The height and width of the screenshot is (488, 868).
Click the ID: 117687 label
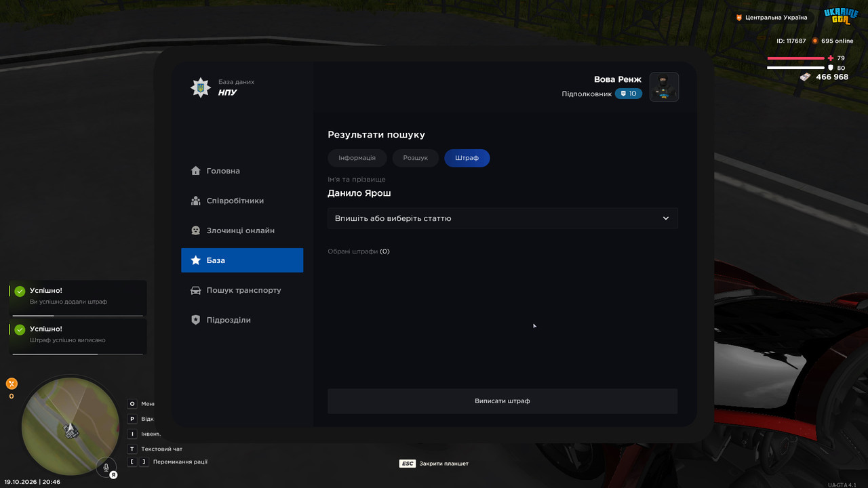click(x=791, y=41)
